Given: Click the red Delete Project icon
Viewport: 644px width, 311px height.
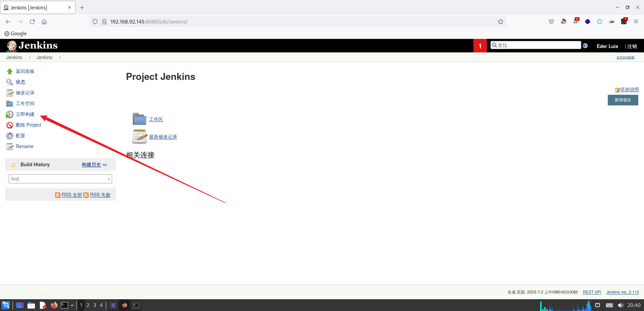Looking at the screenshot, I should (x=9, y=125).
